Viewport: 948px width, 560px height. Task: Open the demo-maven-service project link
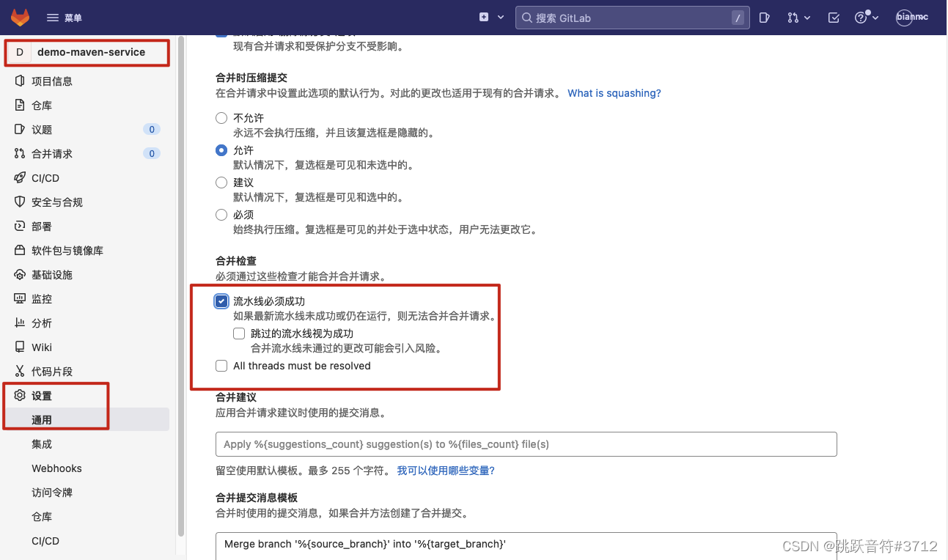point(91,52)
